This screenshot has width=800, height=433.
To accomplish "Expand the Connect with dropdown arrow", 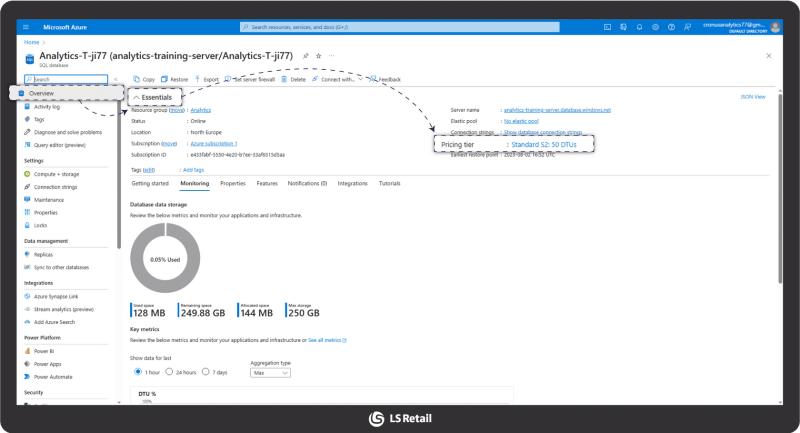I will 360,79.
